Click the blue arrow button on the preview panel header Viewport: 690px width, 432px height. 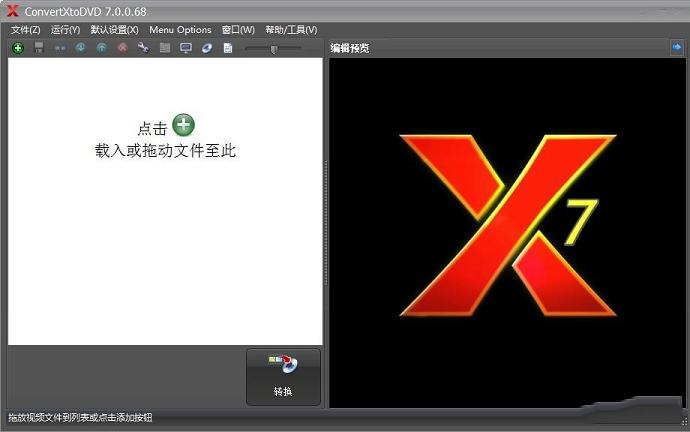[x=676, y=47]
